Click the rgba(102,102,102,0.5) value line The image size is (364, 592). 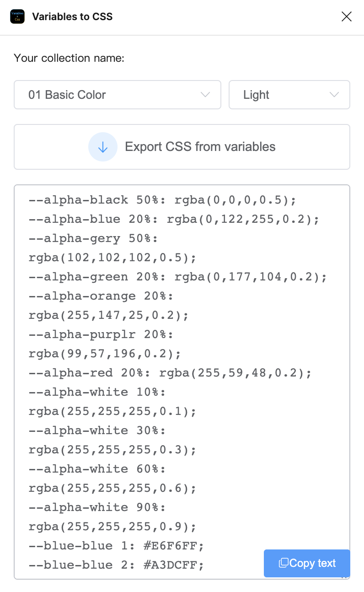112,258
